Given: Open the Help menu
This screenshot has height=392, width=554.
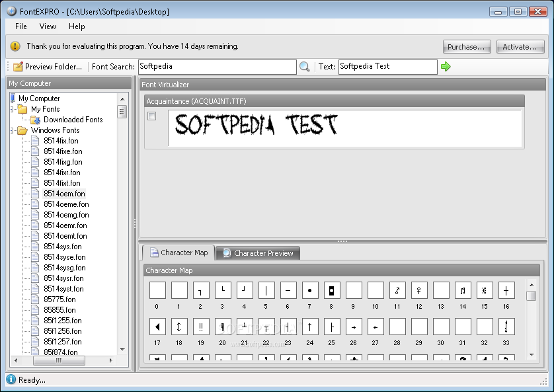Looking at the screenshot, I should [x=77, y=26].
